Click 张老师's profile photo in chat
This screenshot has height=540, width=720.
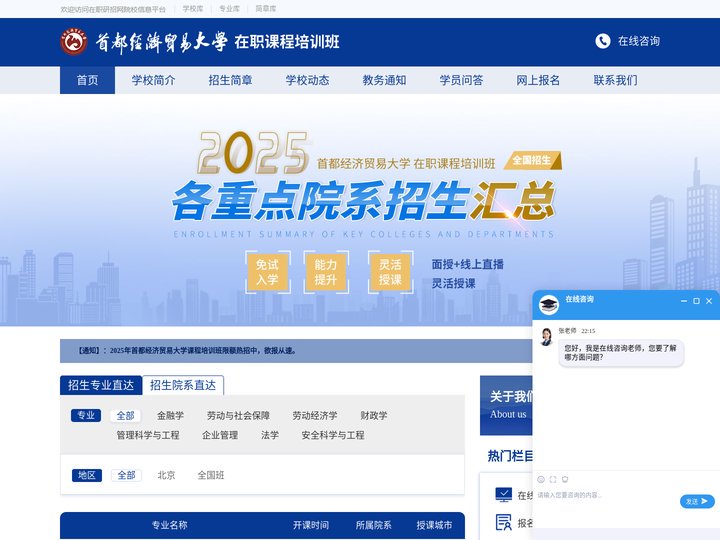pos(546,337)
